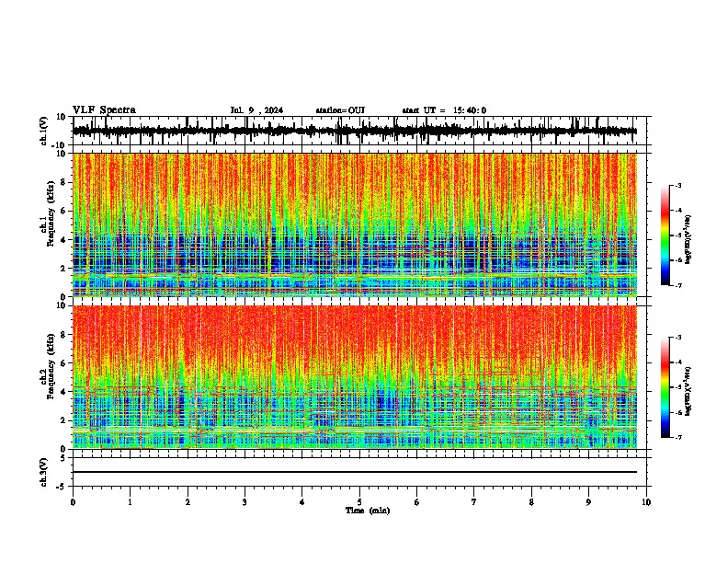This screenshot has width=728, height=563.
Task: Click time axis tick label '5' under the plot
Action: click(x=359, y=502)
